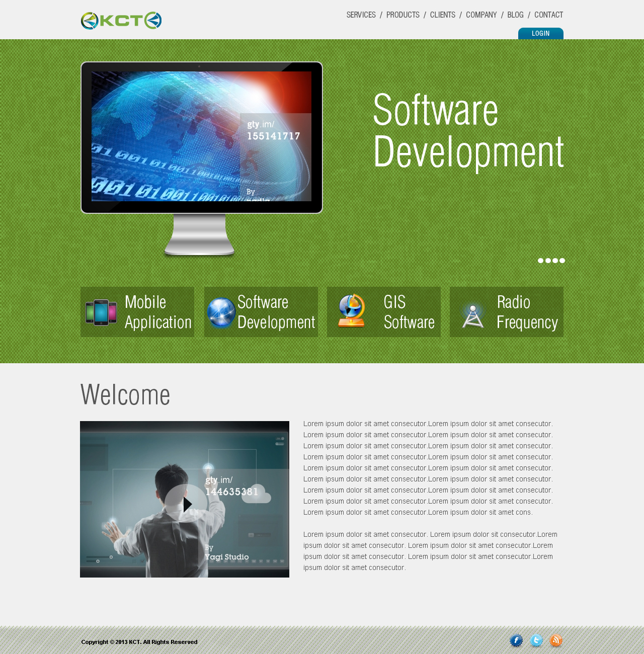The width and height of the screenshot is (644, 654).
Task: Open the Company menu item
Action: click(481, 15)
